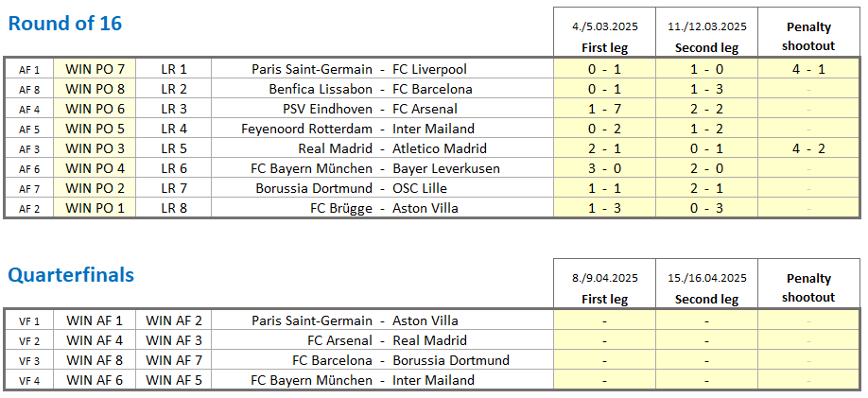868x398 pixels.
Task: Select second leg score for Benfica vs Barcelona
Action: (706, 89)
